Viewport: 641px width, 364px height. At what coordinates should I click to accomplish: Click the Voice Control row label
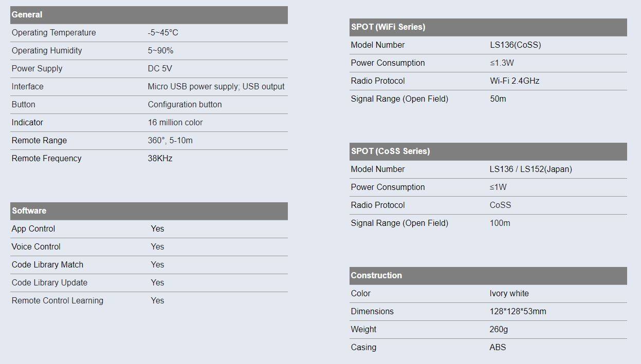click(x=36, y=247)
